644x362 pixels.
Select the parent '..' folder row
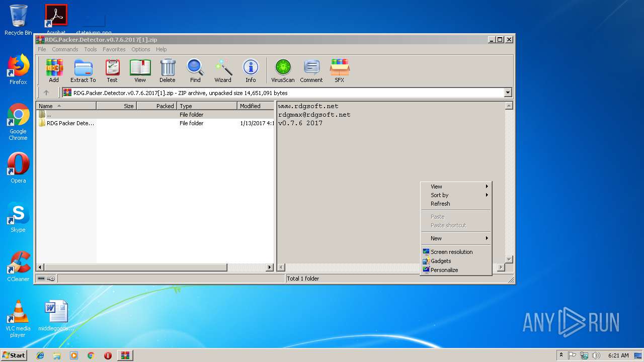tap(155, 115)
